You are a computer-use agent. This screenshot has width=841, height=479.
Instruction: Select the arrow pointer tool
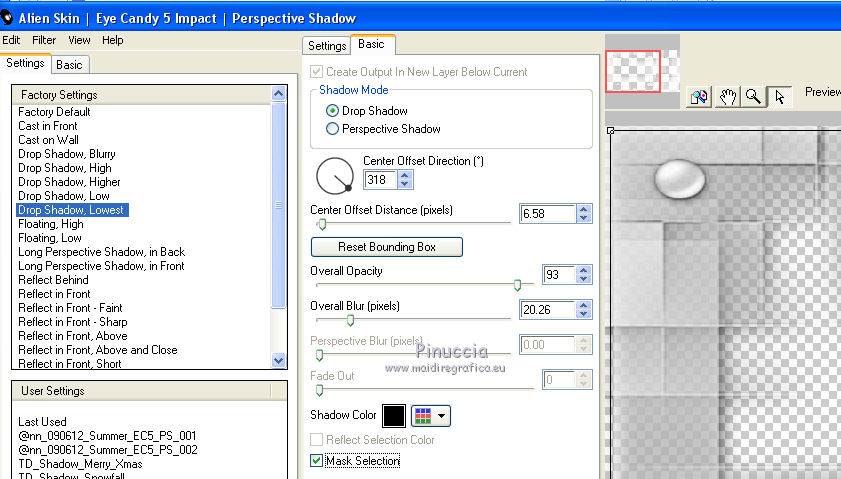[779, 97]
